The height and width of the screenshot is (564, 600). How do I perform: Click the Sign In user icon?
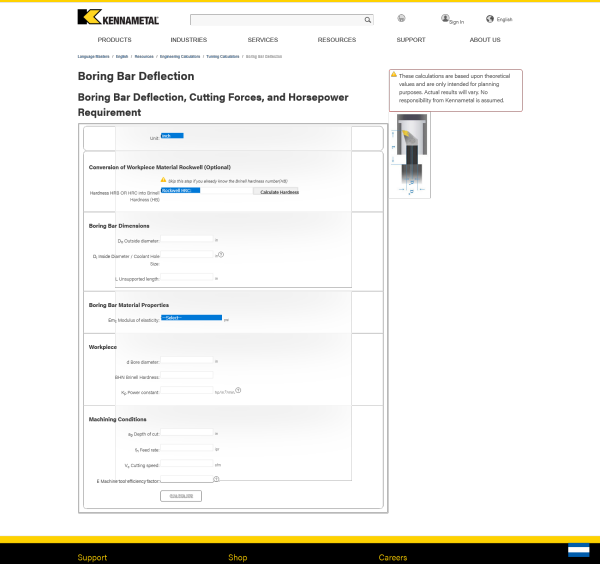[445, 18]
